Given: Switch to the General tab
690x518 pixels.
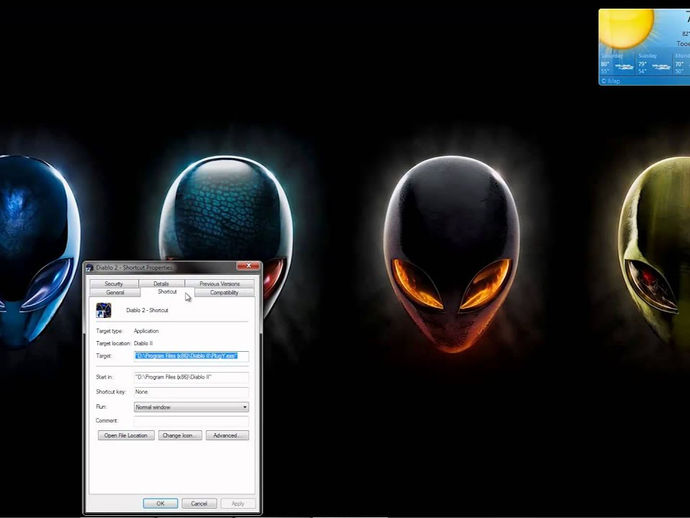Looking at the screenshot, I should pos(115,293).
